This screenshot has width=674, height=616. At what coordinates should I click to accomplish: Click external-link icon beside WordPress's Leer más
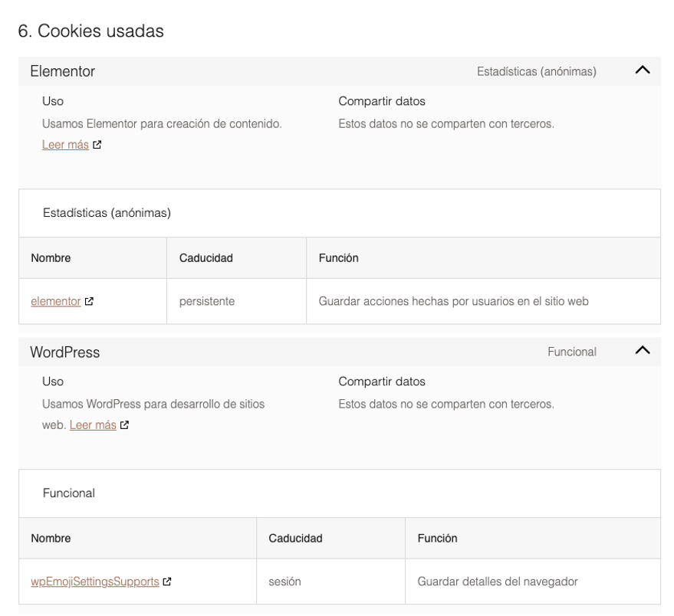(x=124, y=424)
